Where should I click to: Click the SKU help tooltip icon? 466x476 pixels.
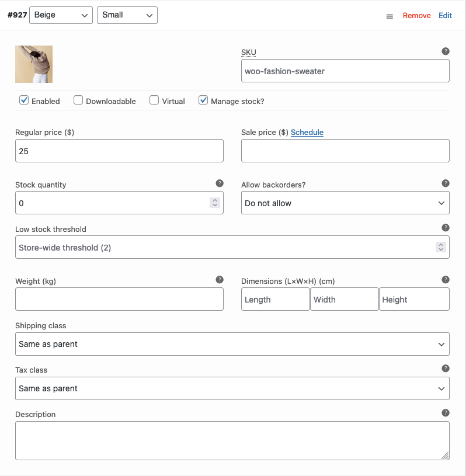[x=446, y=51]
